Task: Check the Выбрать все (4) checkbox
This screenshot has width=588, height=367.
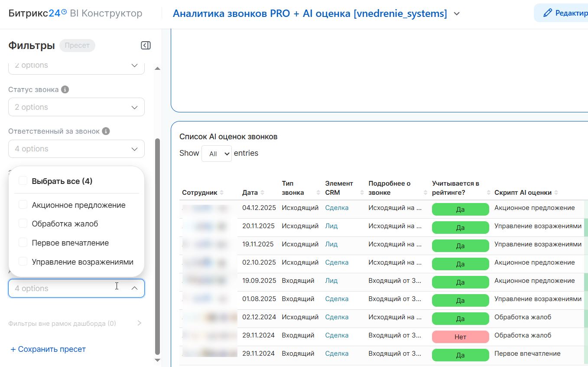Action: (x=23, y=181)
